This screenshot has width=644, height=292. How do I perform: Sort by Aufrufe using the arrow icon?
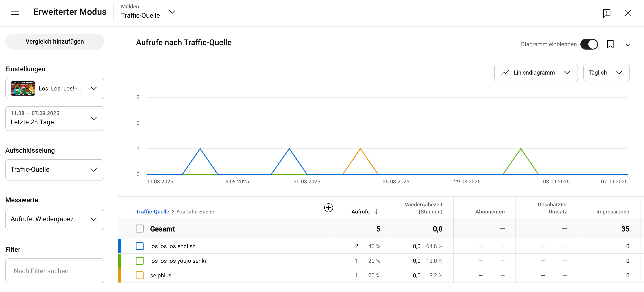pyautogui.click(x=377, y=212)
